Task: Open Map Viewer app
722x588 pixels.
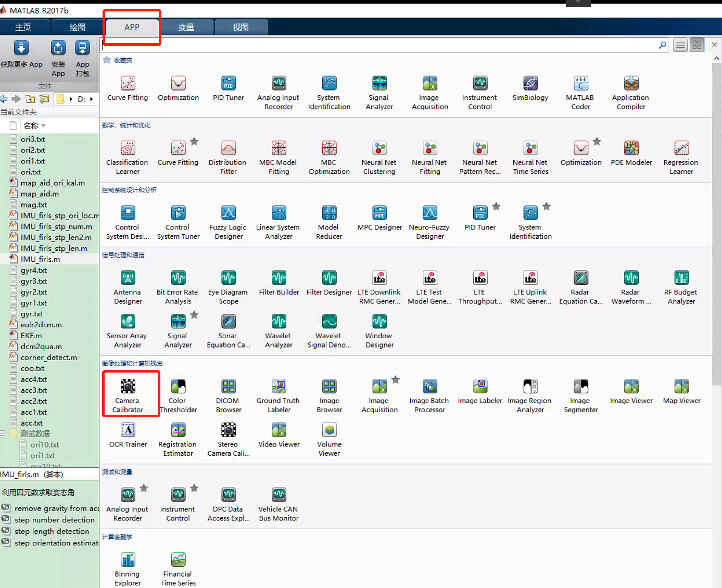Action: click(681, 391)
